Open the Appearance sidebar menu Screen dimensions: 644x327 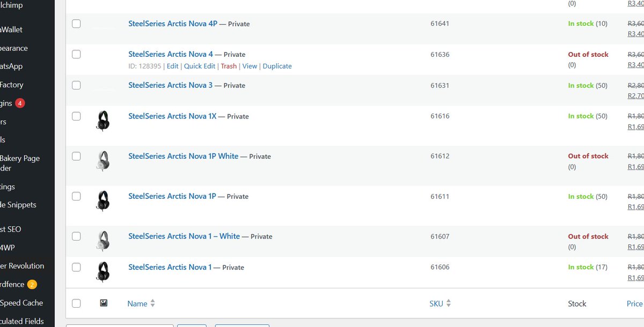click(x=14, y=48)
